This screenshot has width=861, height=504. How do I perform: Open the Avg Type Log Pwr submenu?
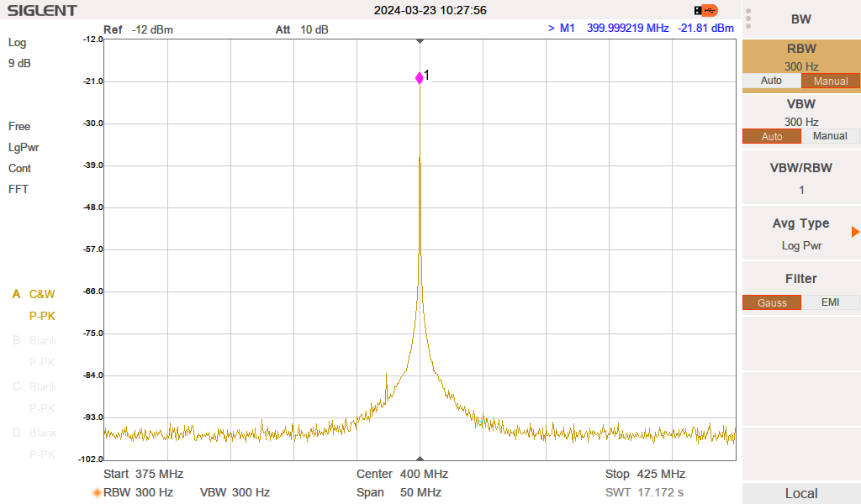point(800,234)
